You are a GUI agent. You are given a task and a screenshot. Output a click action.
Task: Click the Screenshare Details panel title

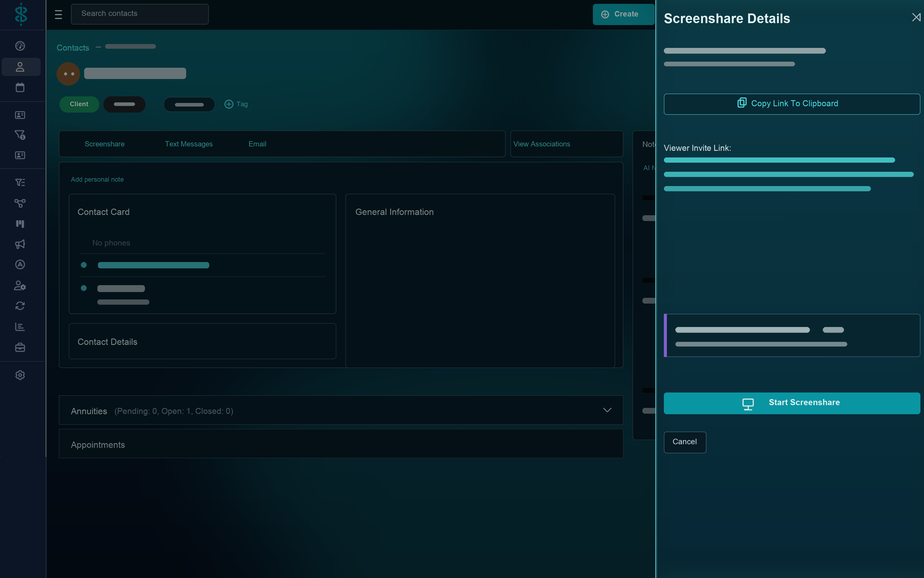pyautogui.click(x=727, y=18)
